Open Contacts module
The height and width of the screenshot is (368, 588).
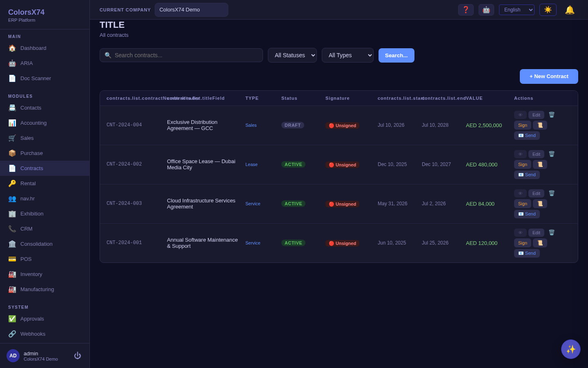[x=45, y=108]
